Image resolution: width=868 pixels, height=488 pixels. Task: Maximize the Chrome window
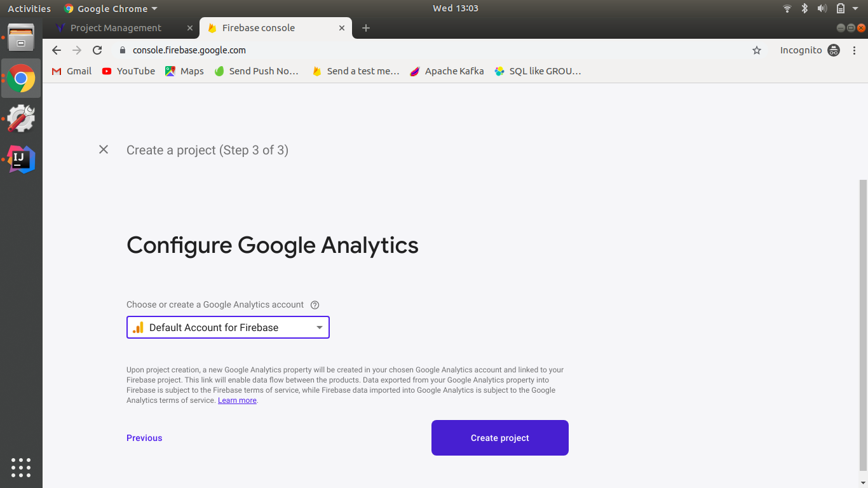tap(851, 28)
